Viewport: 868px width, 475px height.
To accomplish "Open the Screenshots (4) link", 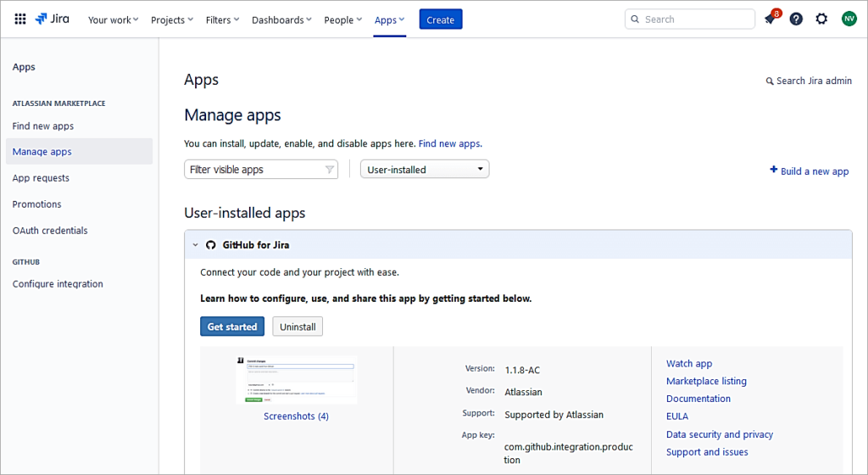I will (x=296, y=416).
